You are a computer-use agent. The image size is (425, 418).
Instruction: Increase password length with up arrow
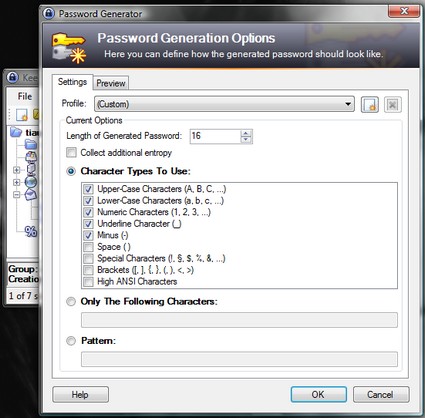click(x=246, y=133)
